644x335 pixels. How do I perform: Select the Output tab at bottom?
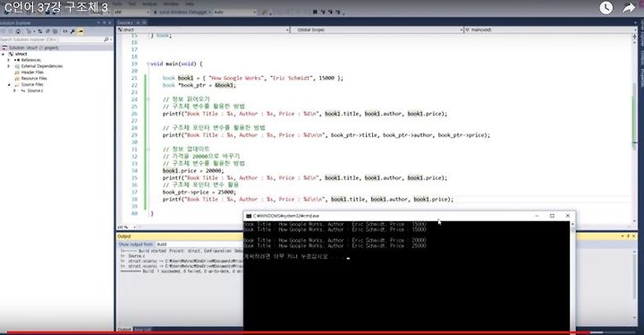124,330
